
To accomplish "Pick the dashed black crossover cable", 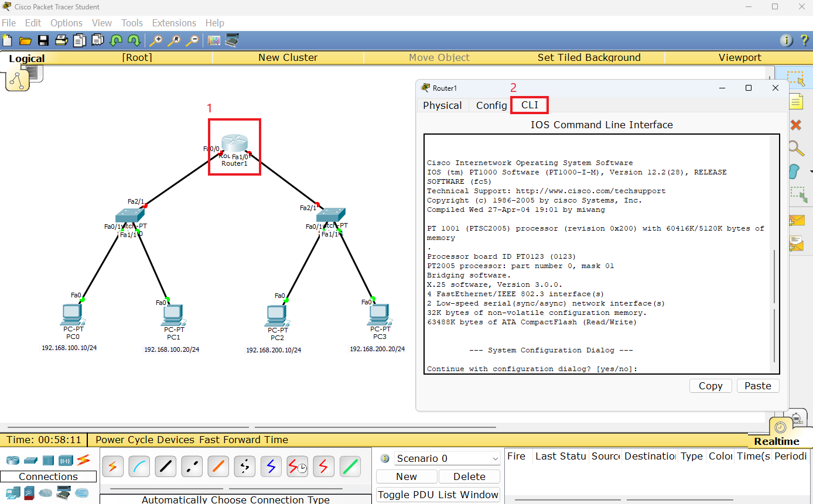I will tap(192, 467).
